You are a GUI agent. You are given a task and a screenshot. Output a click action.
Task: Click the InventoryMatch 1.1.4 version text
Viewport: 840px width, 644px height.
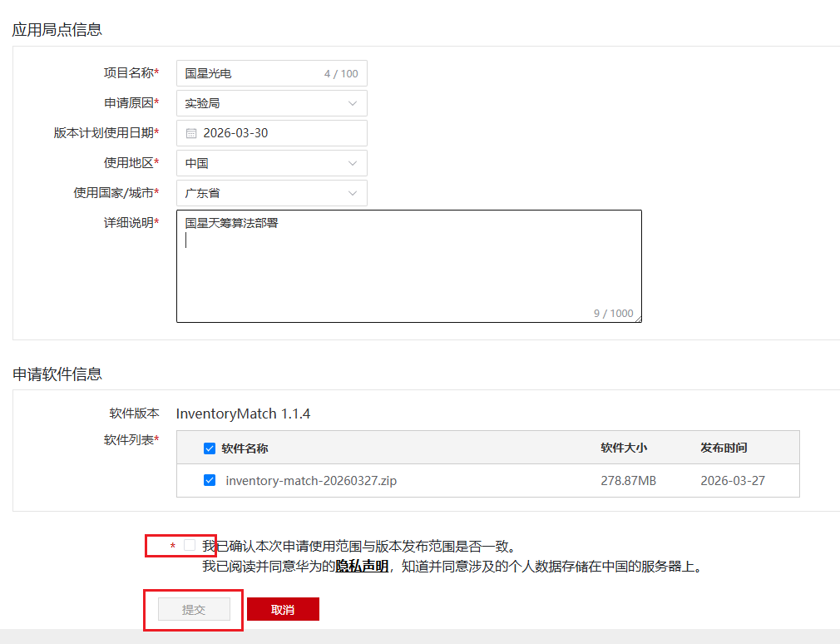tap(243, 414)
